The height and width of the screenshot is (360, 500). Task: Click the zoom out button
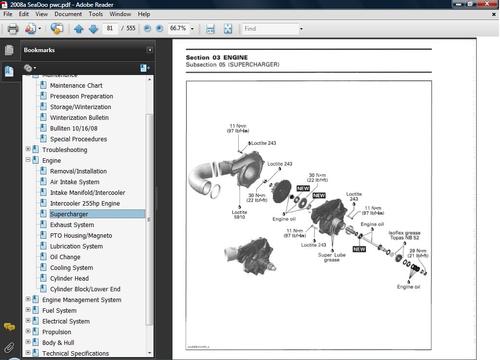(x=147, y=29)
